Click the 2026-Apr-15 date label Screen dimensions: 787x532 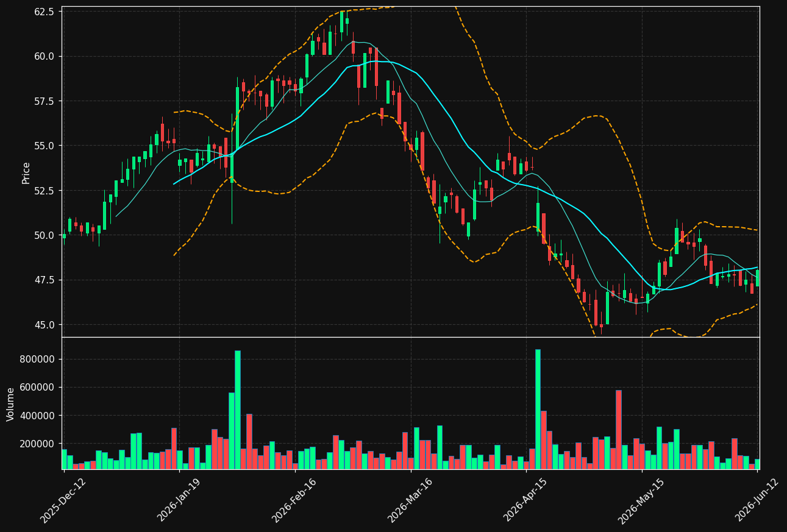coord(525,501)
